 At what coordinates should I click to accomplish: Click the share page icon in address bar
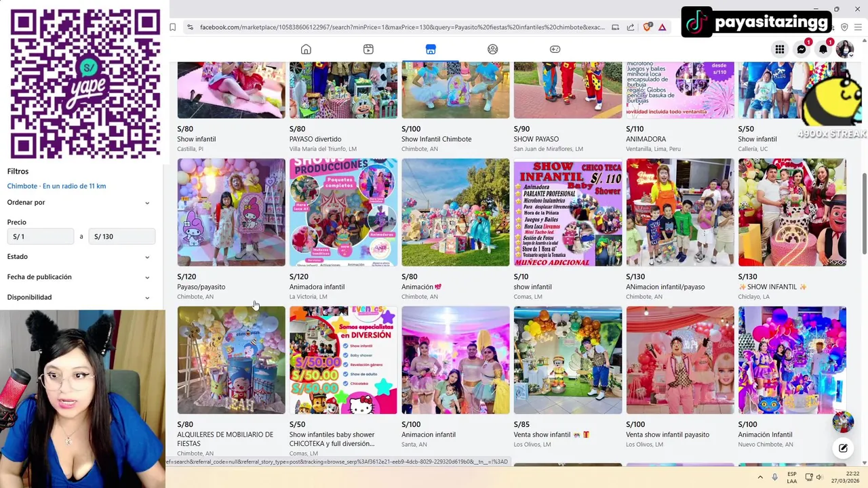(631, 27)
